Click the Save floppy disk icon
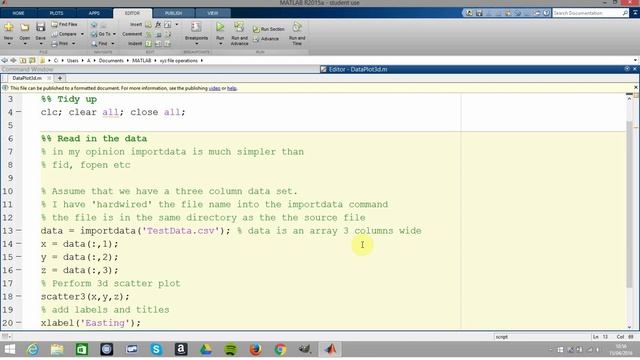Screen dimensions: 640x360 [40, 28]
